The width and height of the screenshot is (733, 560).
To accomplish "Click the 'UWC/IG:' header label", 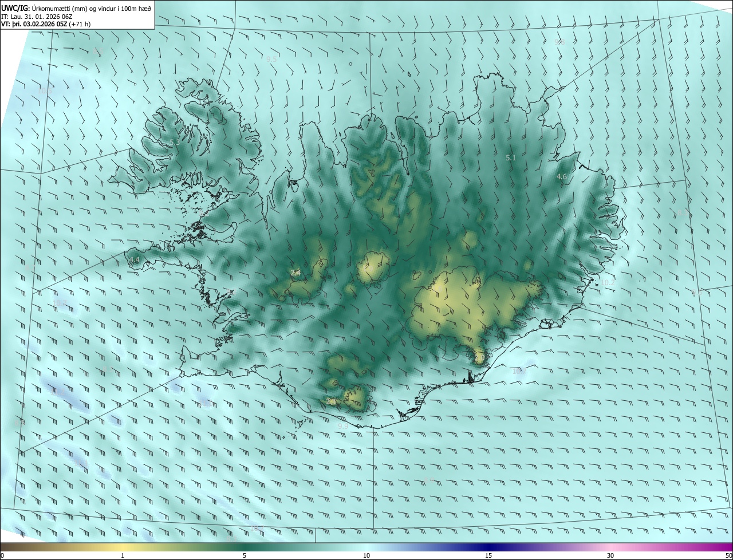I will [15, 8].
